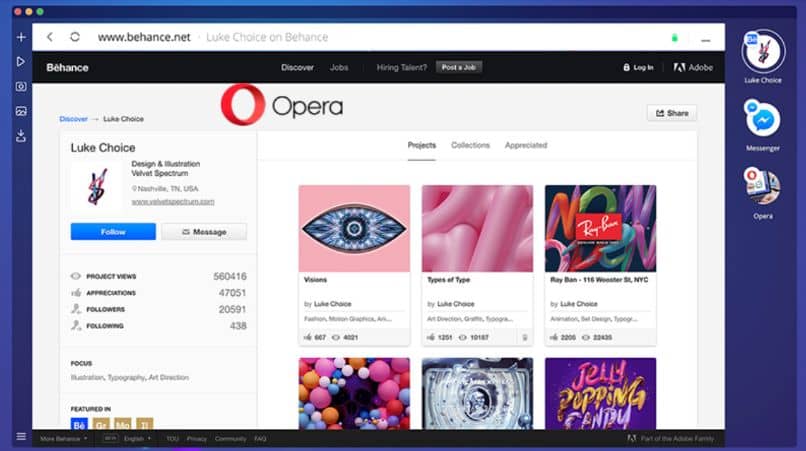
Task: Click Part of the Adobe Family text
Action: click(677, 439)
